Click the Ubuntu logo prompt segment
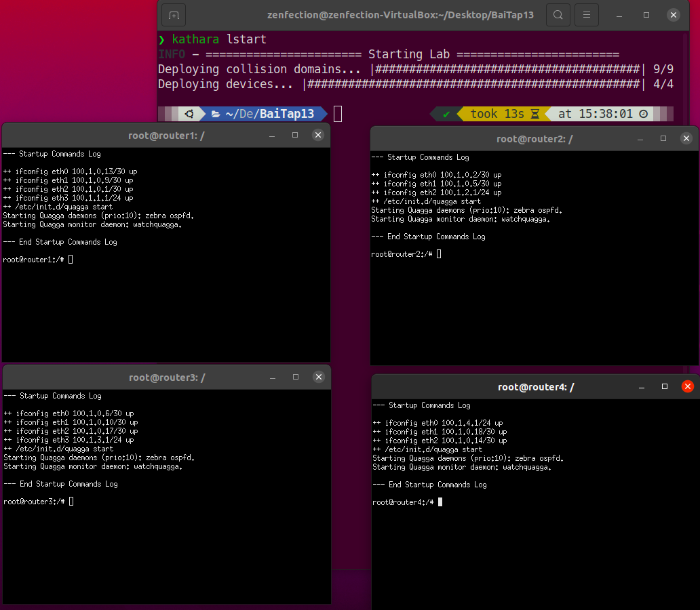700x610 pixels. [189, 115]
